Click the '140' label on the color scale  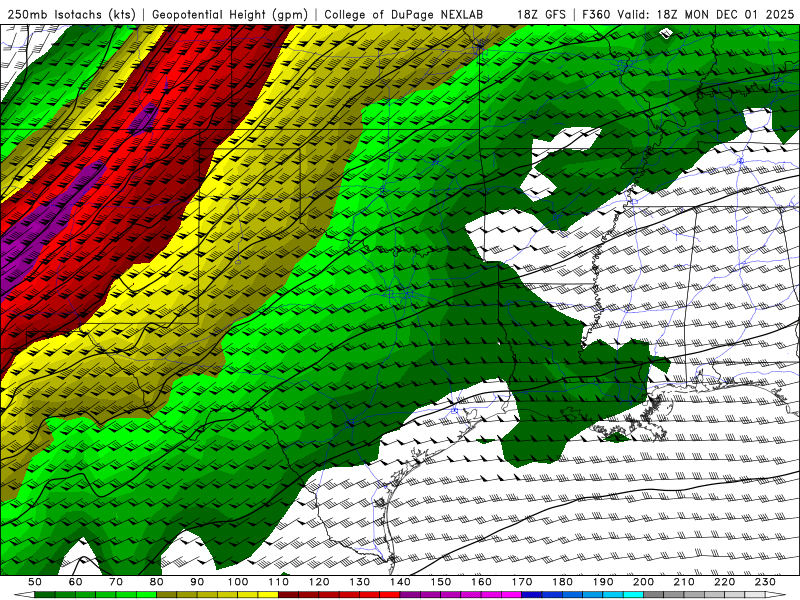pos(400,582)
